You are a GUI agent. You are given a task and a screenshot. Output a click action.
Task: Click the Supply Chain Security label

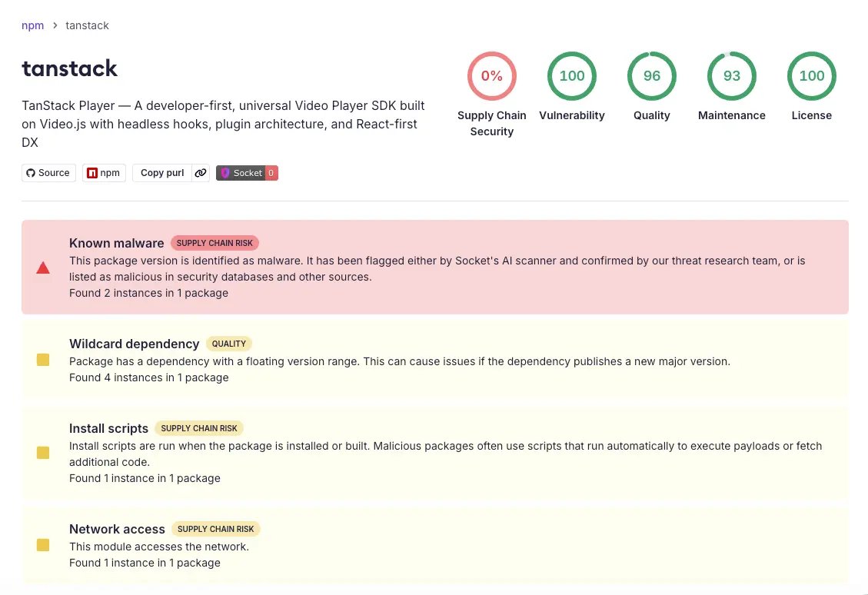pyautogui.click(x=491, y=124)
